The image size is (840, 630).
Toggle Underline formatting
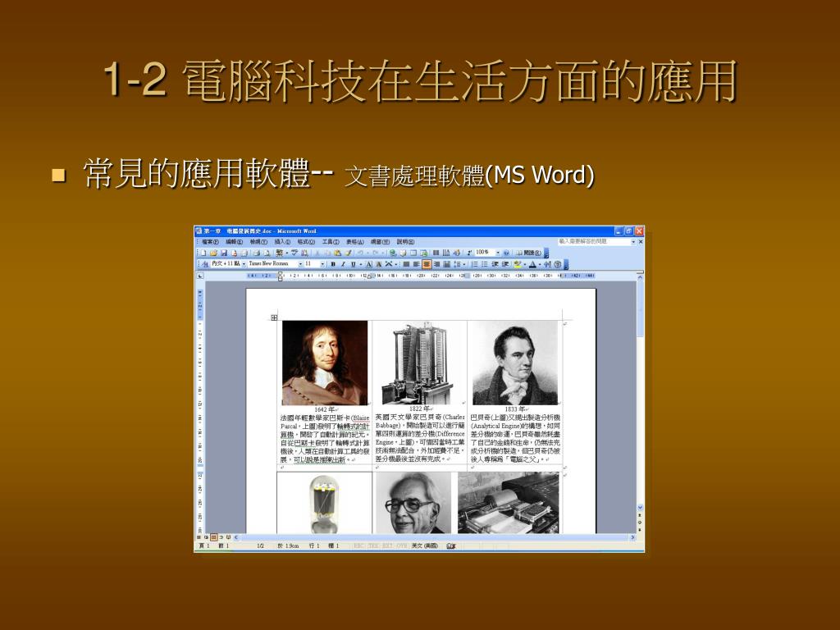tap(353, 264)
